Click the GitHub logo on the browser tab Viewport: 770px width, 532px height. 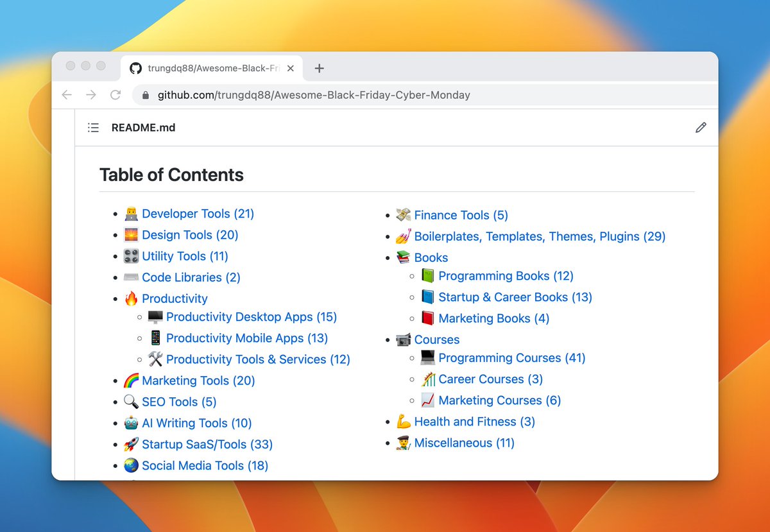[135, 68]
